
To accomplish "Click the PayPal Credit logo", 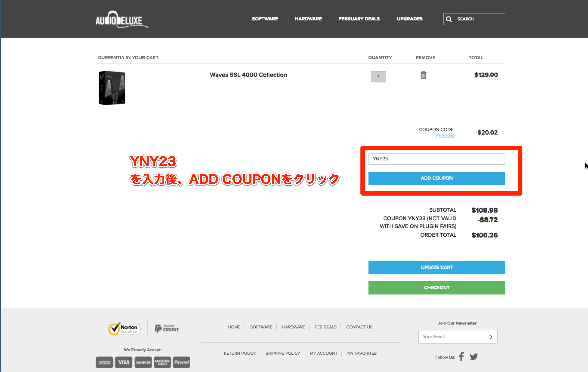I will [x=167, y=328].
